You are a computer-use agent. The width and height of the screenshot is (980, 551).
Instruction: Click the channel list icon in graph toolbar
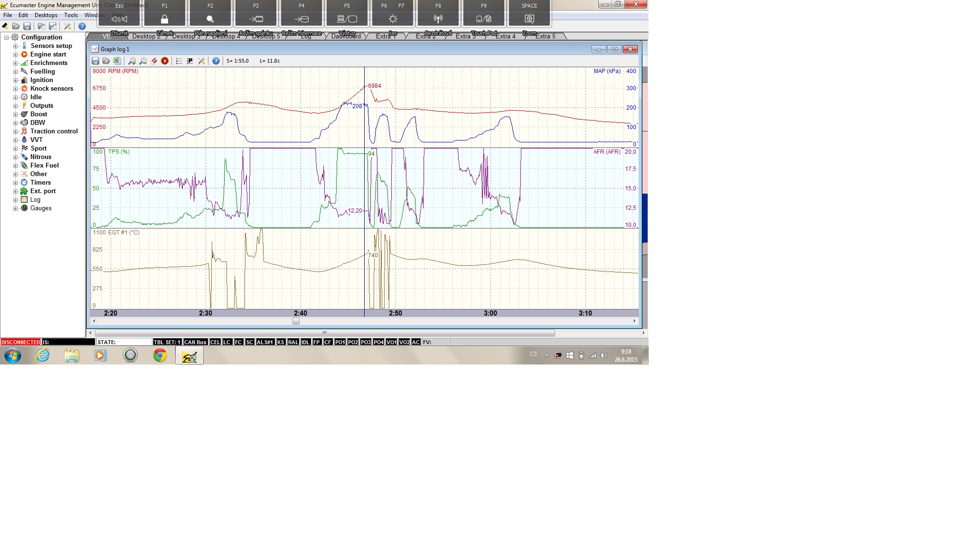pos(179,61)
